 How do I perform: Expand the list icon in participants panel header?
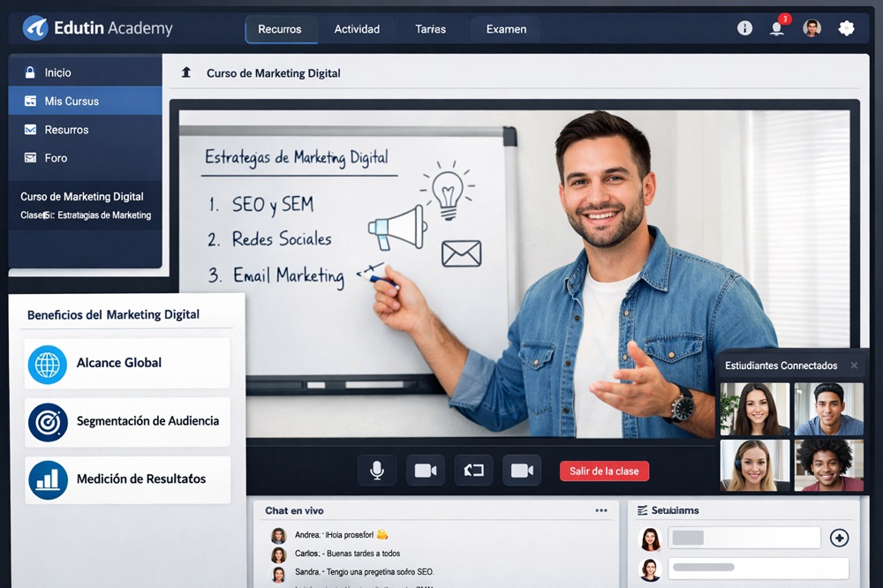642,510
